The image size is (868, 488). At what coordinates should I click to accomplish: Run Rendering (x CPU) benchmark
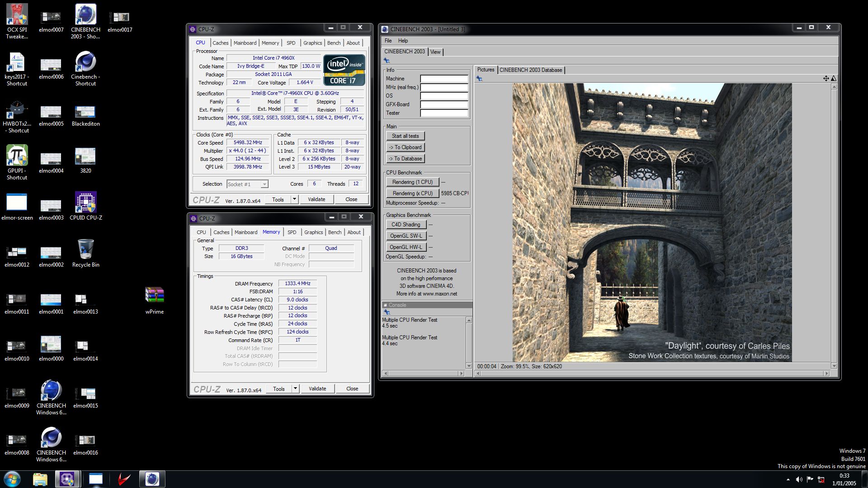(412, 193)
